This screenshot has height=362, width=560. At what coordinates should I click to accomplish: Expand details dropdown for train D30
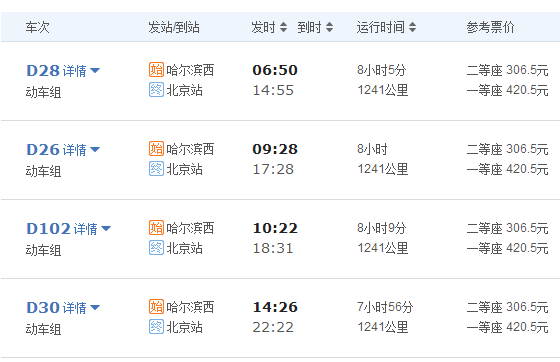point(81,308)
